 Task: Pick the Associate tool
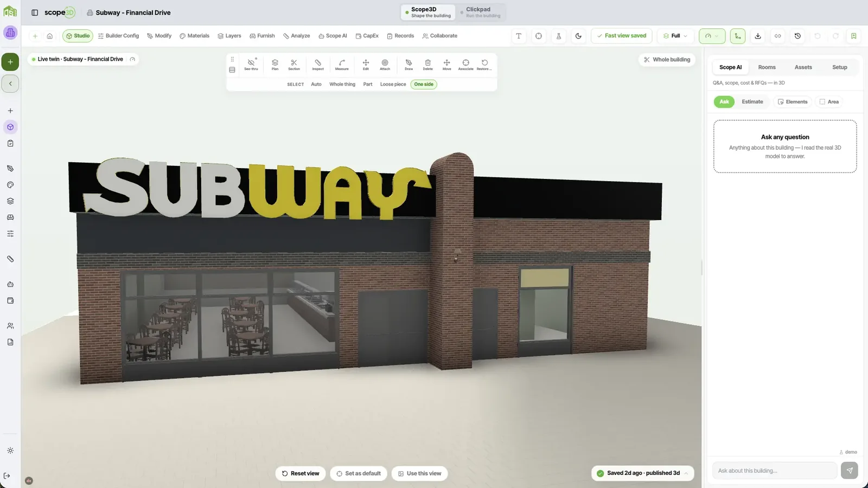(x=465, y=65)
